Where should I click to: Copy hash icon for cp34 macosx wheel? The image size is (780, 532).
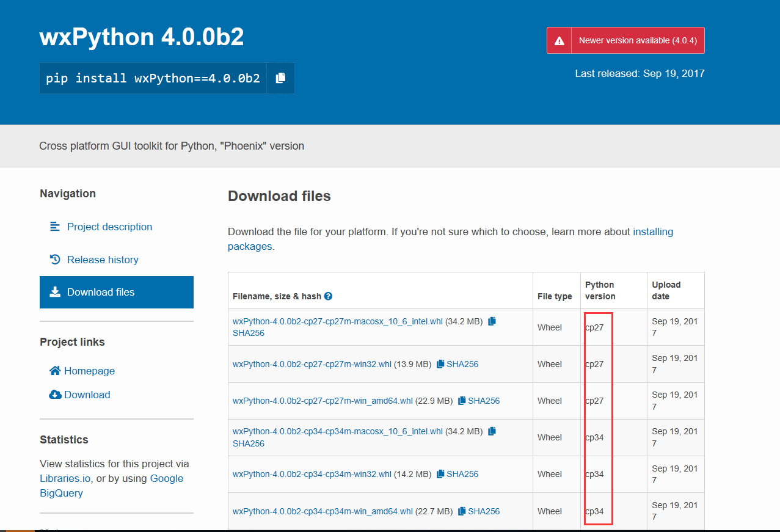point(492,431)
